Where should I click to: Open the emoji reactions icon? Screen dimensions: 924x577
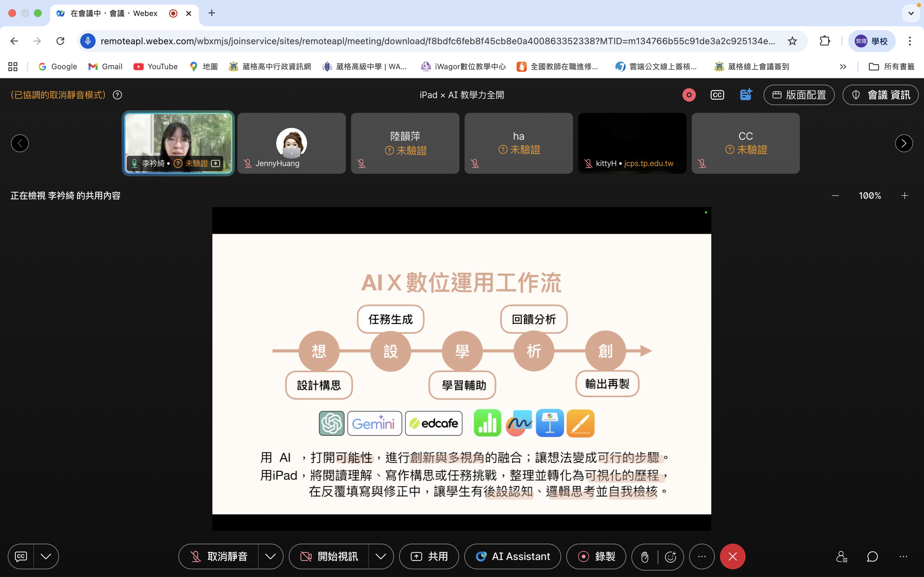coord(671,557)
